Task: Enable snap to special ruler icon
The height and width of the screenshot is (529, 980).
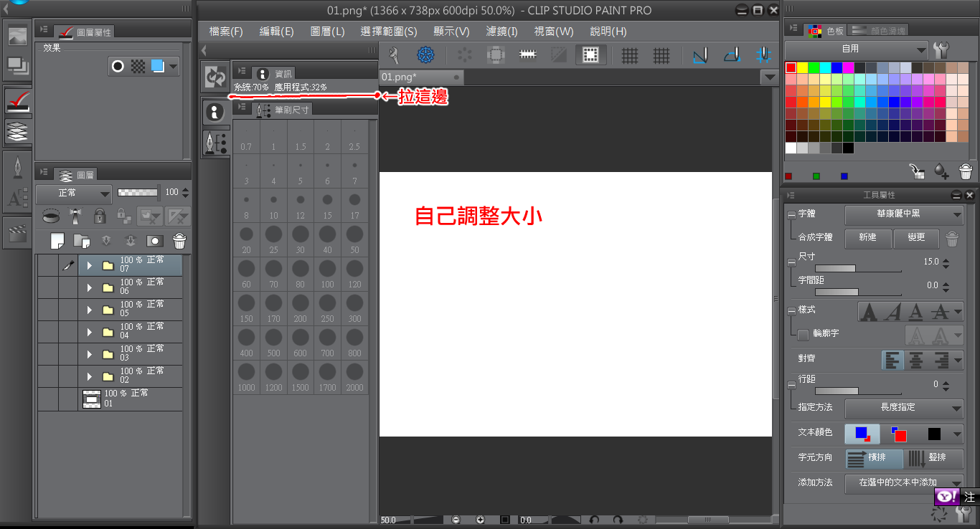Action: pyautogui.click(x=732, y=55)
